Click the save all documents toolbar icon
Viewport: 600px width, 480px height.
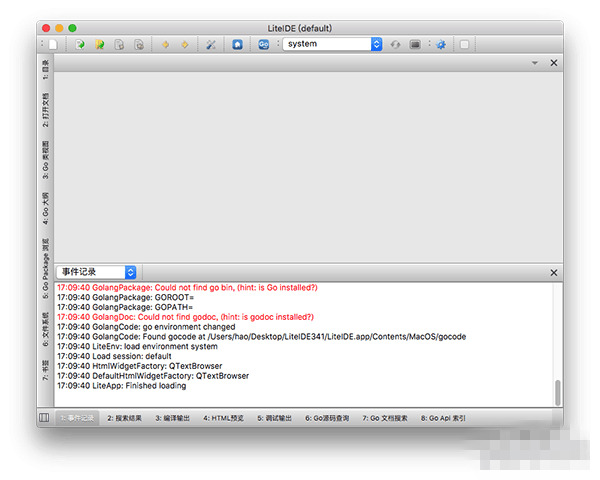[x=139, y=45]
